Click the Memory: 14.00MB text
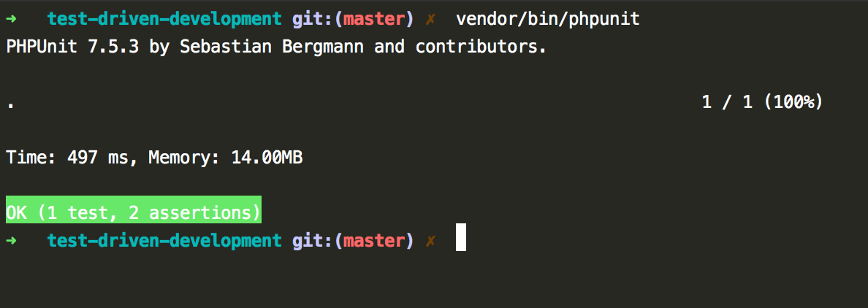868x308 pixels. pos(225,158)
